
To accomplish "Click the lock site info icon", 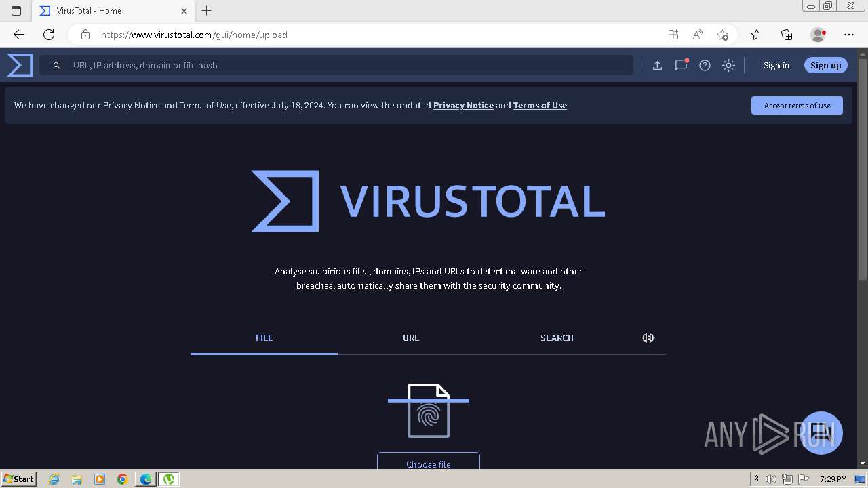I will click(85, 35).
